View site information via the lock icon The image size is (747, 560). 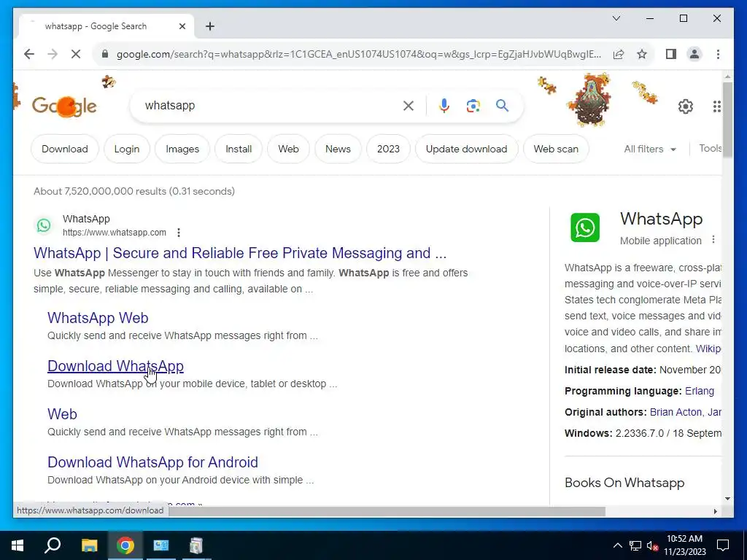tap(105, 54)
